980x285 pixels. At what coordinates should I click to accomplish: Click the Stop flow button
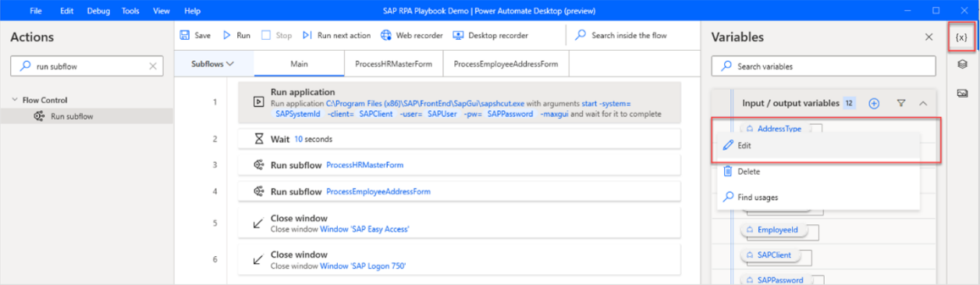[x=276, y=35]
